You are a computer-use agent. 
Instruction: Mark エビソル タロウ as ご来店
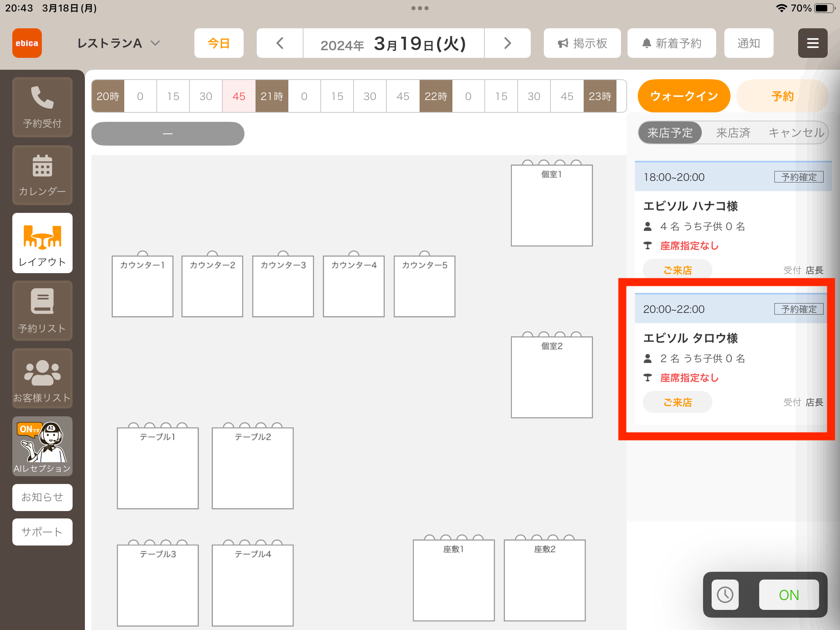coord(677,402)
